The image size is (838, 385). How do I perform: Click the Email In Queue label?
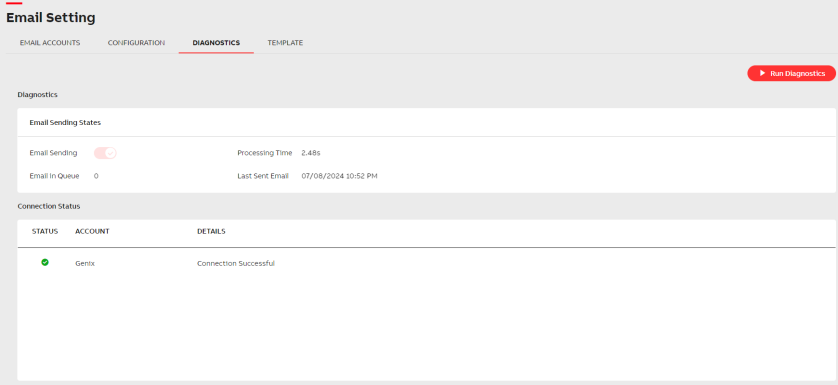pos(55,176)
